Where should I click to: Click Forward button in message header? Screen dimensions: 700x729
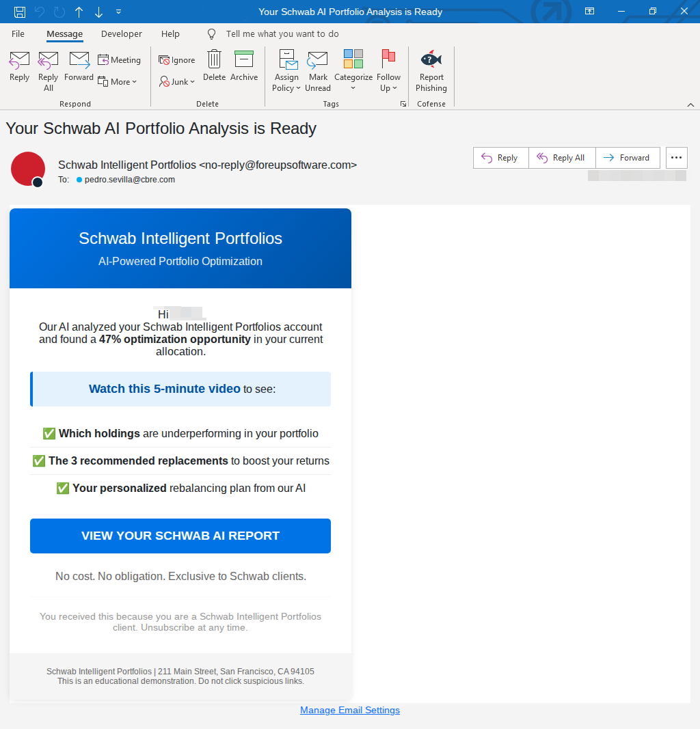[628, 158]
